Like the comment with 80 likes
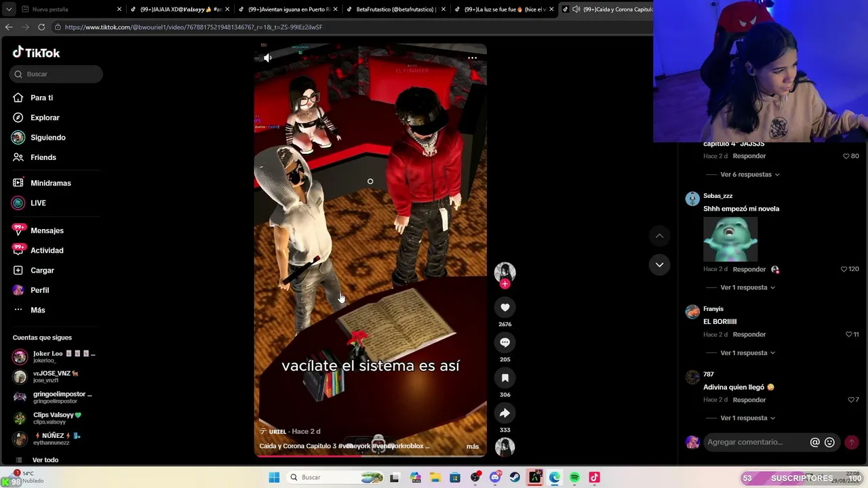The height and width of the screenshot is (488, 868). (846, 156)
